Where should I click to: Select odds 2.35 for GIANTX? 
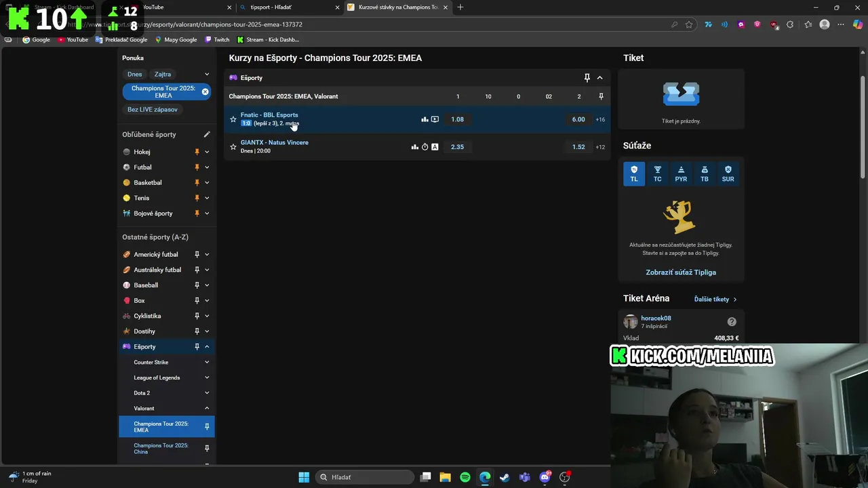pos(458,146)
